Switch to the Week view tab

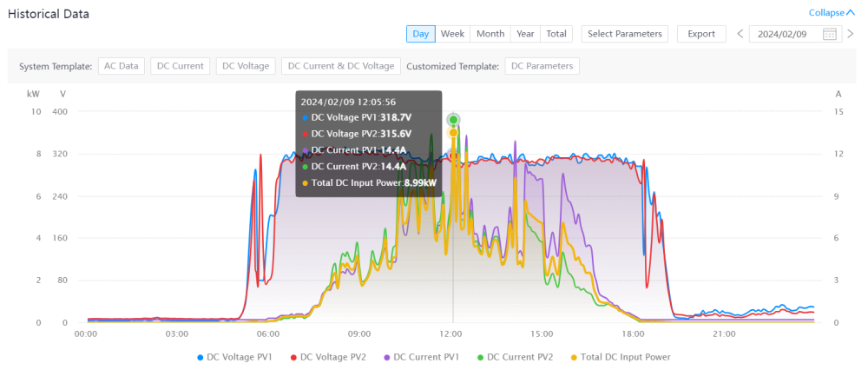[x=452, y=34]
